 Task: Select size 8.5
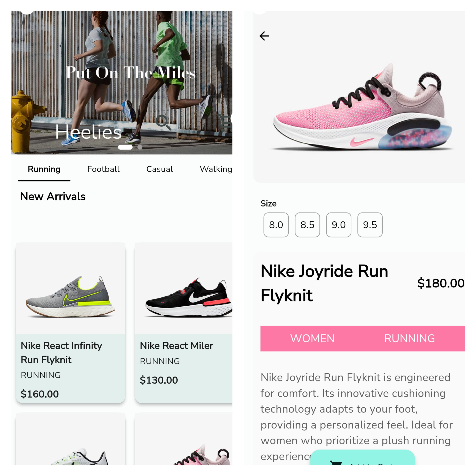coord(307,225)
